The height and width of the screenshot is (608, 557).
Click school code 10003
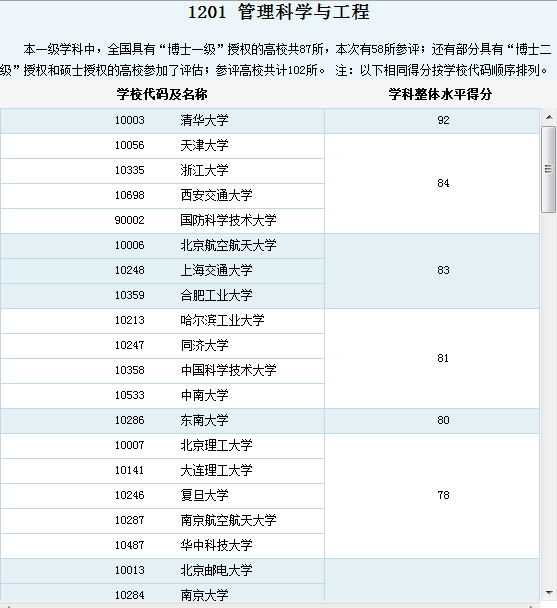pyautogui.click(x=130, y=120)
